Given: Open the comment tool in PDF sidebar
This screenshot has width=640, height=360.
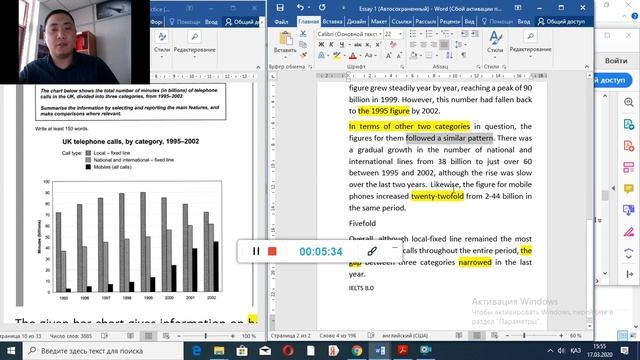Looking at the screenshot, I should coord(629,188).
